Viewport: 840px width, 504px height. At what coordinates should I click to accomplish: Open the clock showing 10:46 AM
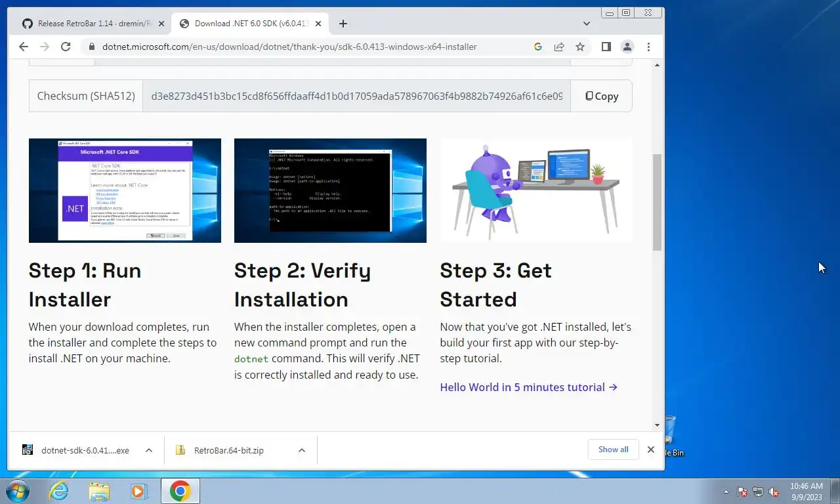click(x=806, y=492)
